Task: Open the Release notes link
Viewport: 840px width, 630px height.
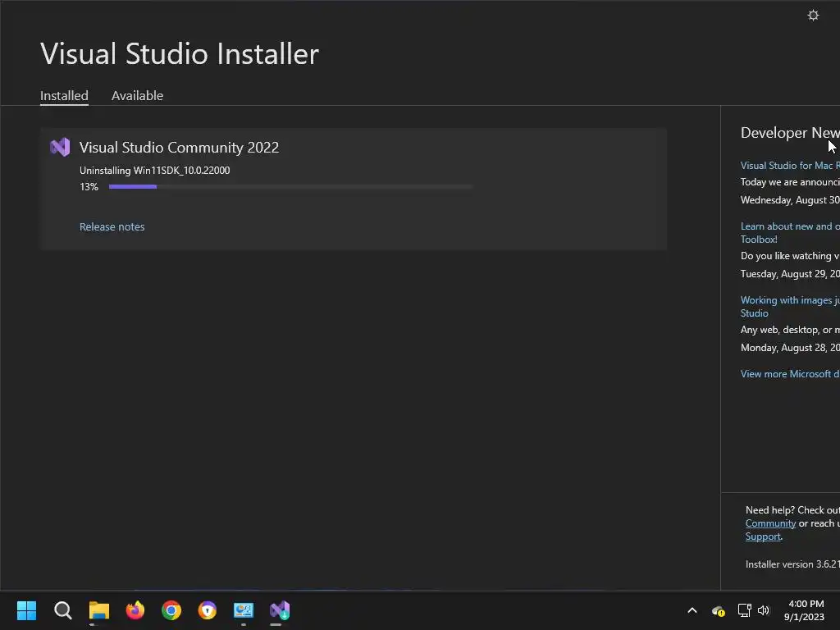Action: [112, 226]
